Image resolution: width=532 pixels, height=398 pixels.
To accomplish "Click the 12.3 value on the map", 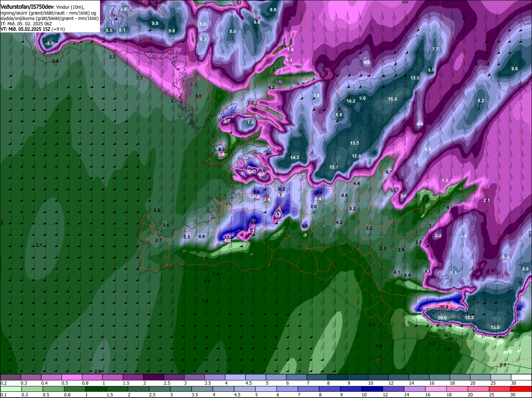I will point(356,156).
